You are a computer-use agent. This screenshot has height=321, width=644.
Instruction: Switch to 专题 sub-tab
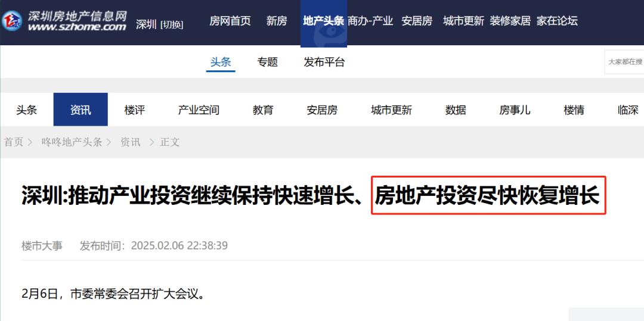[267, 63]
